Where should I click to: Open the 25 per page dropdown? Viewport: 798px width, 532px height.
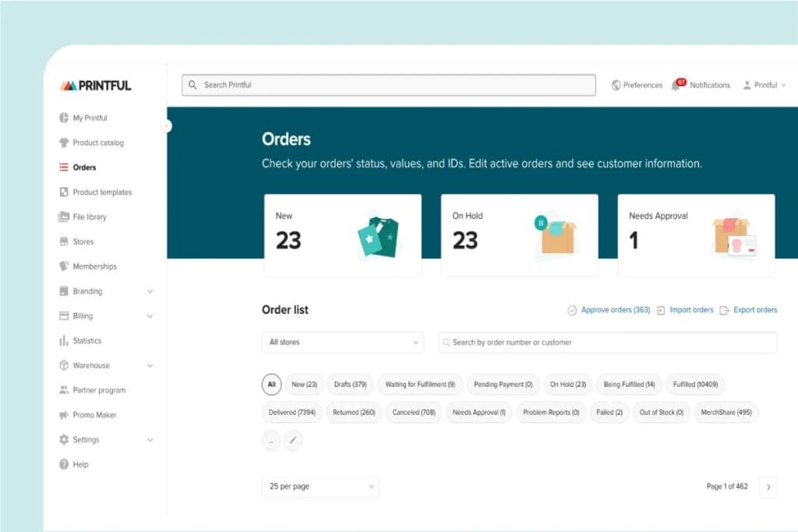click(320, 486)
